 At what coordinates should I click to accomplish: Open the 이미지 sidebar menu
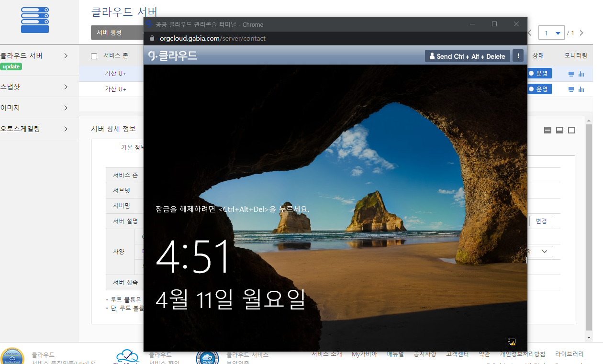coord(11,108)
